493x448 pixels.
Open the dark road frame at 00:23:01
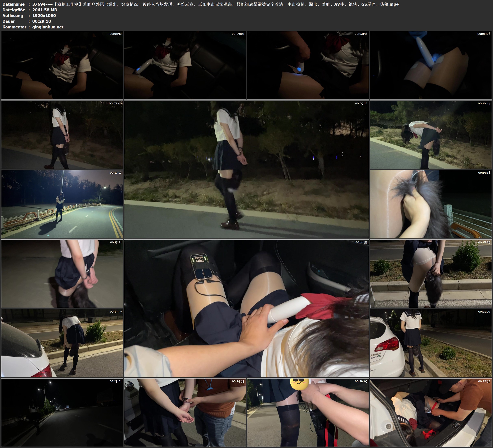(x=62, y=412)
